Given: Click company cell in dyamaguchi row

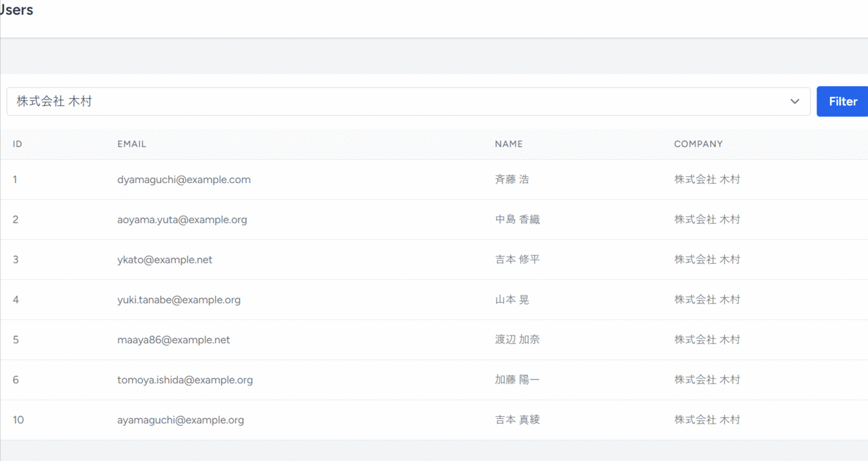Looking at the screenshot, I should (x=707, y=180).
